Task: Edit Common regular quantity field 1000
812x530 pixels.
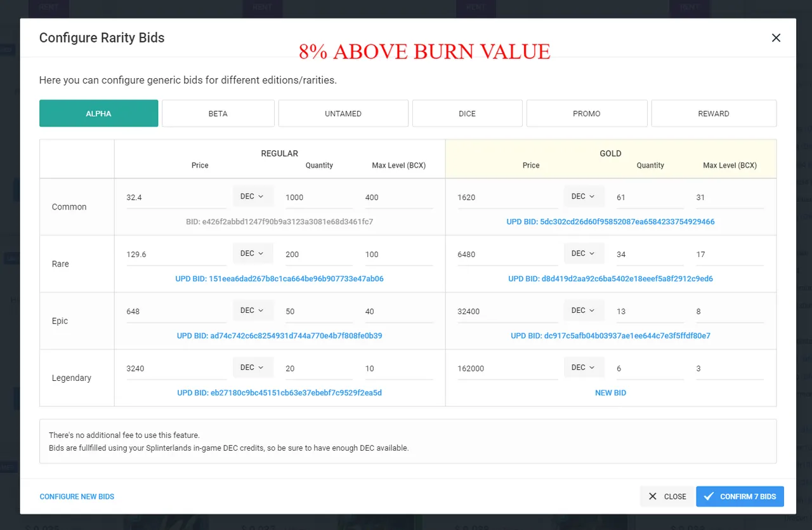Action: (x=319, y=197)
